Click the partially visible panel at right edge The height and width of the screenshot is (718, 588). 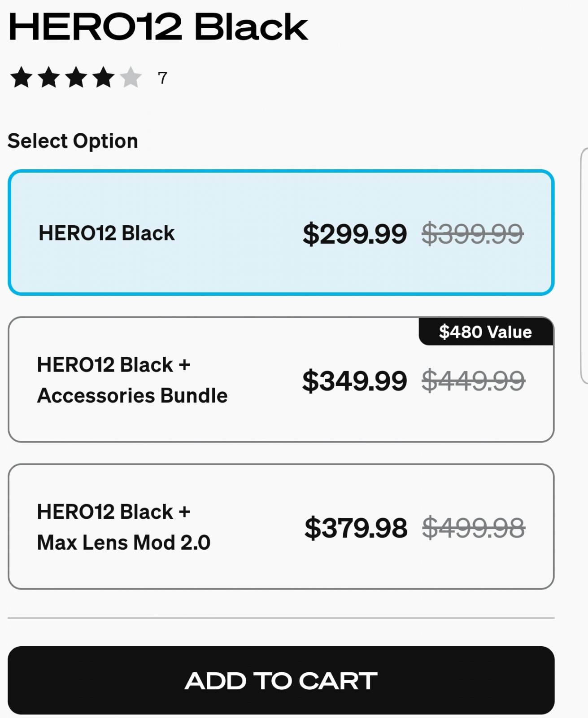[584, 266]
